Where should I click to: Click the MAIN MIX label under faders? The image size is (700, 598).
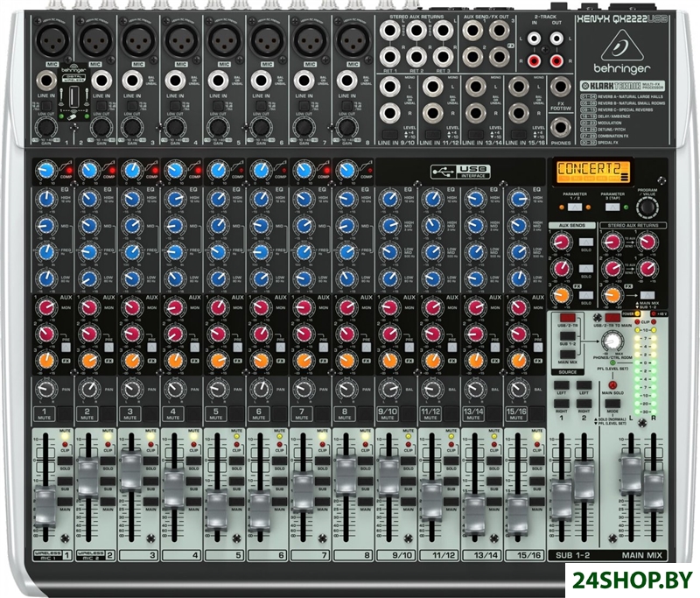click(x=641, y=555)
